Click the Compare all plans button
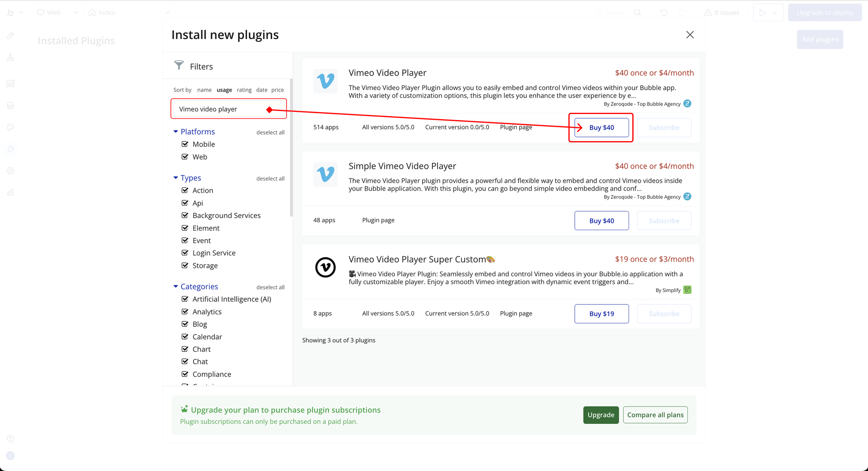 coord(655,415)
